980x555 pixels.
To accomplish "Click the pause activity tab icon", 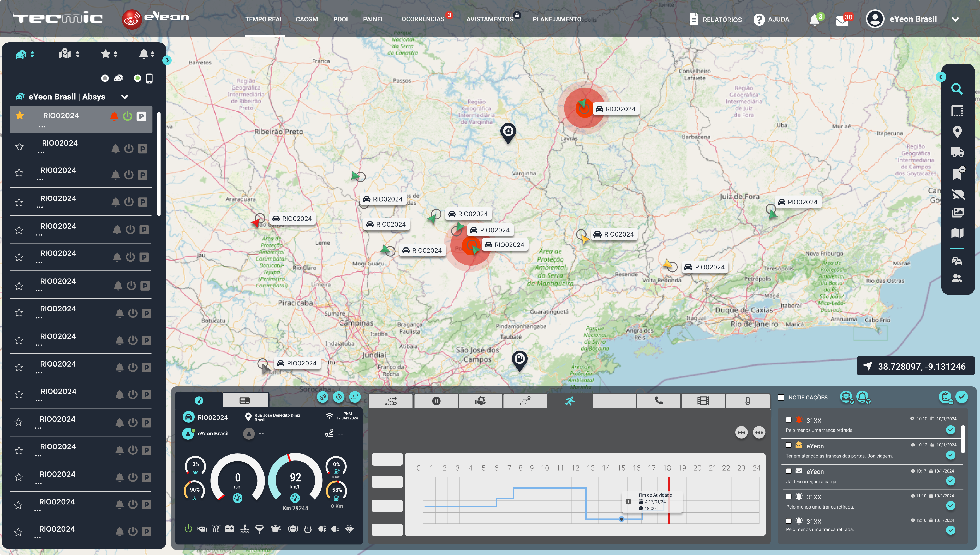I will pos(436,401).
